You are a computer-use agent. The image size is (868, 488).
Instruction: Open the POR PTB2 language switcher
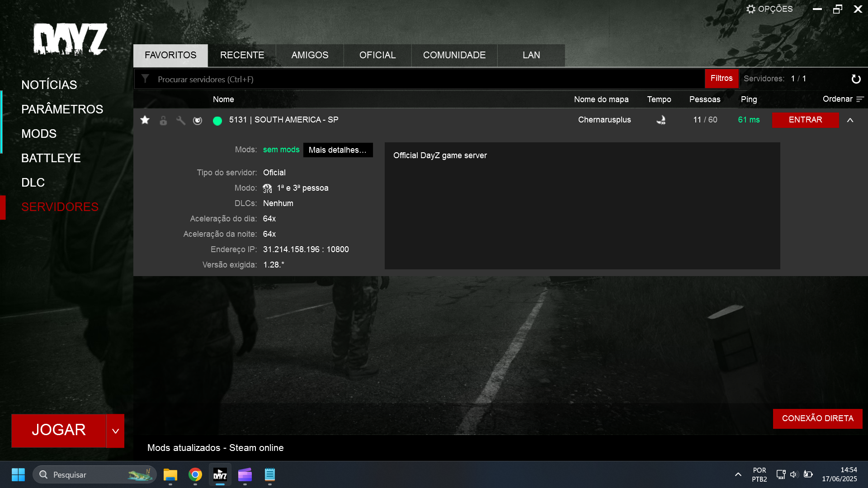tap(759, 475)
